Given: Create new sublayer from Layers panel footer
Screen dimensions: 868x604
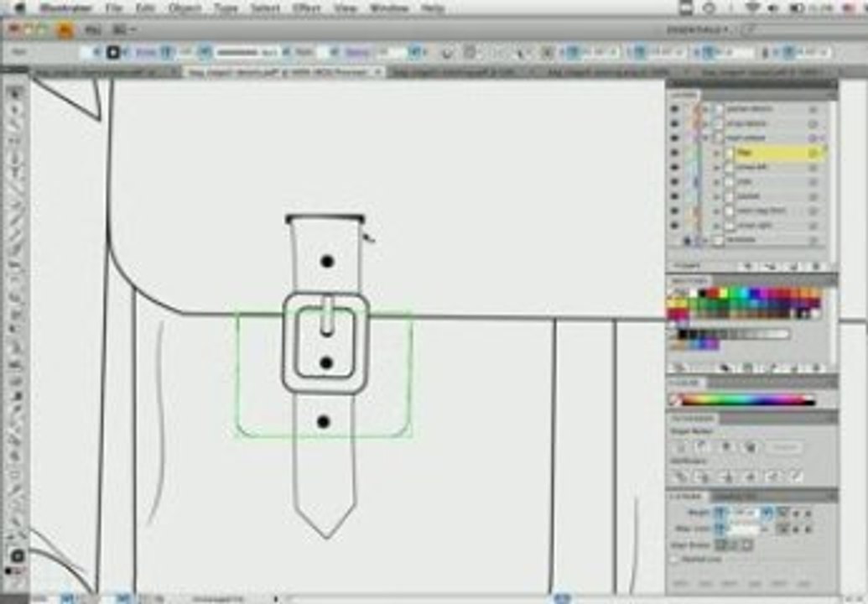Looking at the screenshot, I should pos(771,266).
